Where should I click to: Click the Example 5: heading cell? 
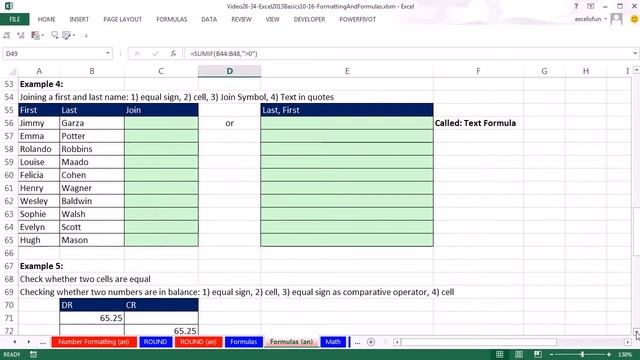(39, 266)
